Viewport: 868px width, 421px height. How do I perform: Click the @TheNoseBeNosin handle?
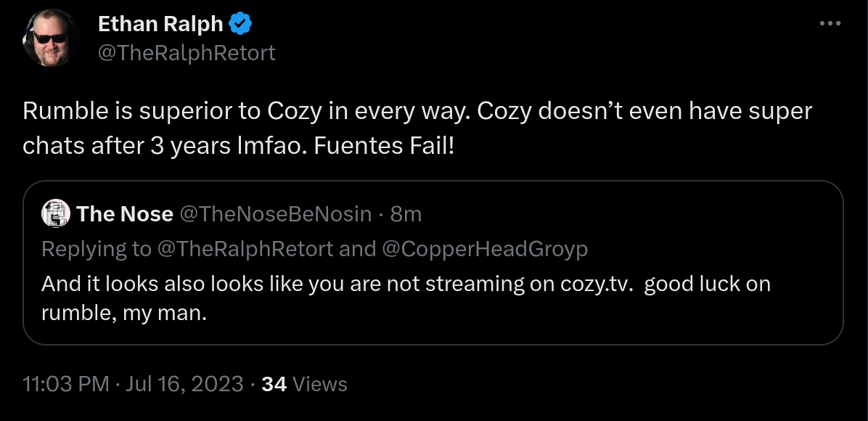tap(276, 214)
